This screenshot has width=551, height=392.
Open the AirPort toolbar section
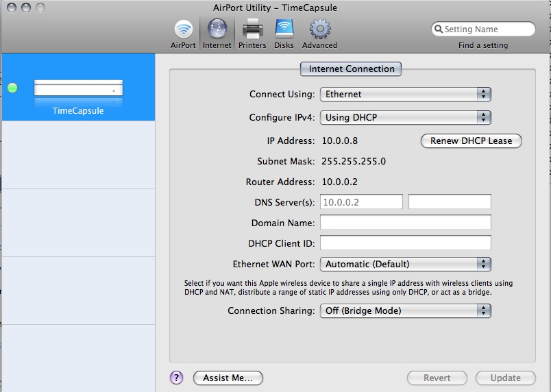coord(183,34)
